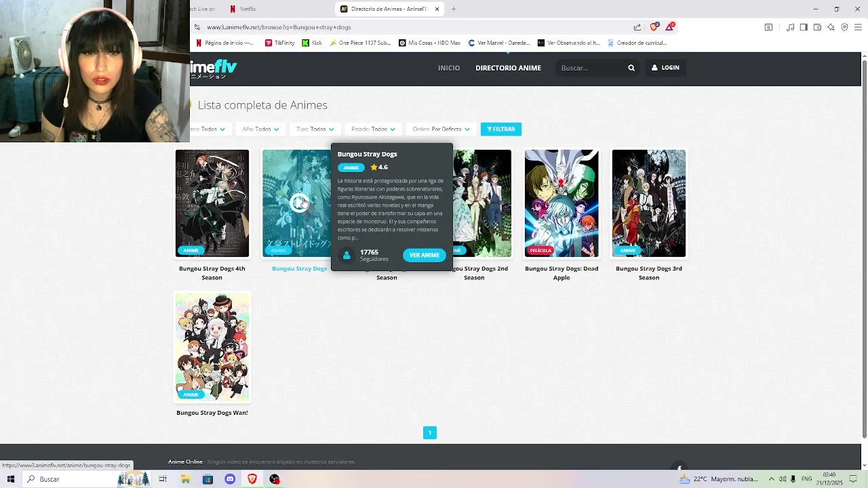The width and height of the screenshot is (868, 488).
Task: Open the TikFinity bookmark
Action: (279, 43)
